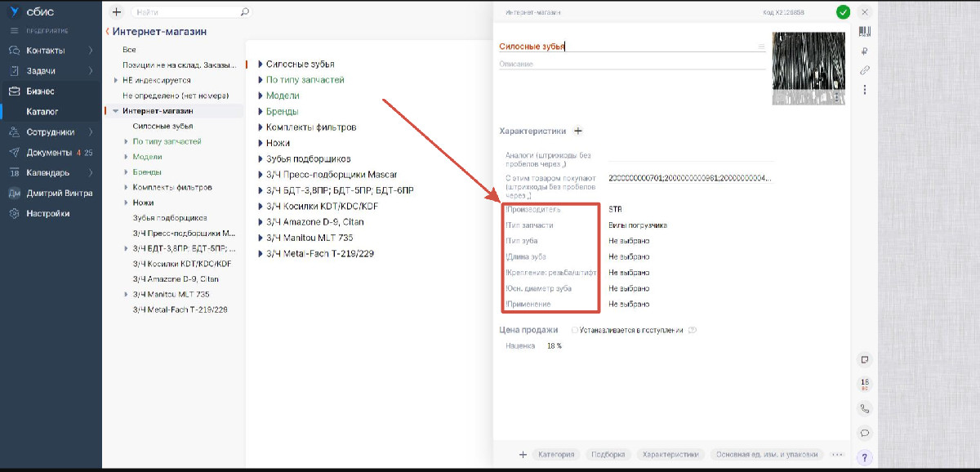Open vertical three-dot menu in right toolbar
Image resolution: width=980 pixels, height=472 pixels.
(865, 89)
